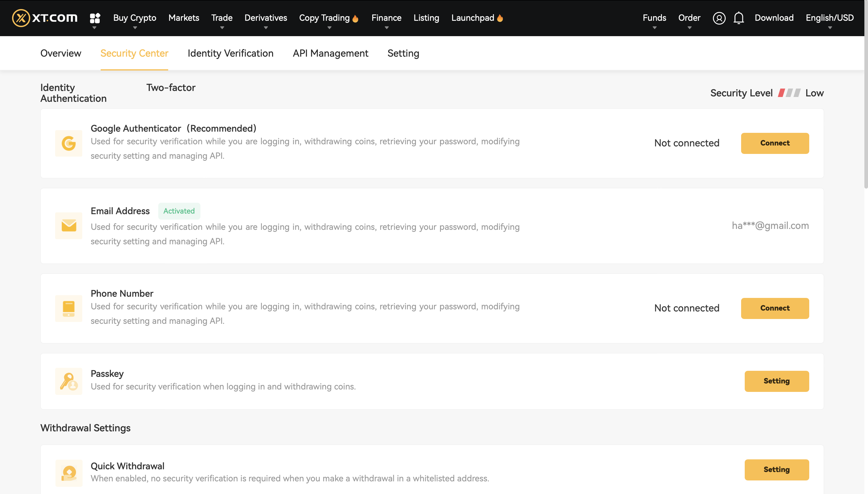Click the XT.com logo
868x494 pixels.
(x=45, y=18)
